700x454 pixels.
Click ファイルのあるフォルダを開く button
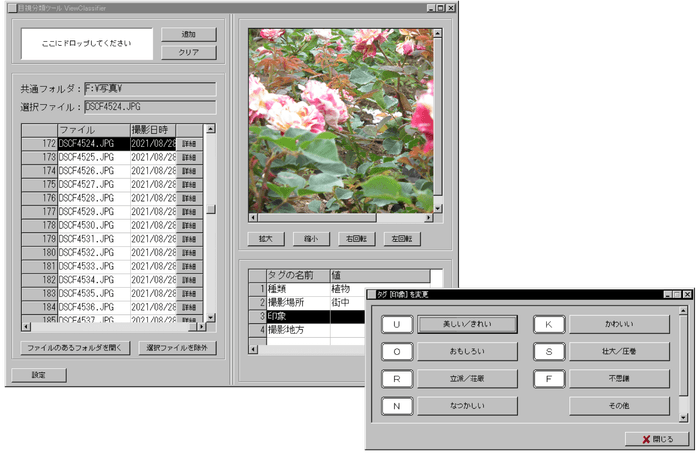click(x=75, y=348)
